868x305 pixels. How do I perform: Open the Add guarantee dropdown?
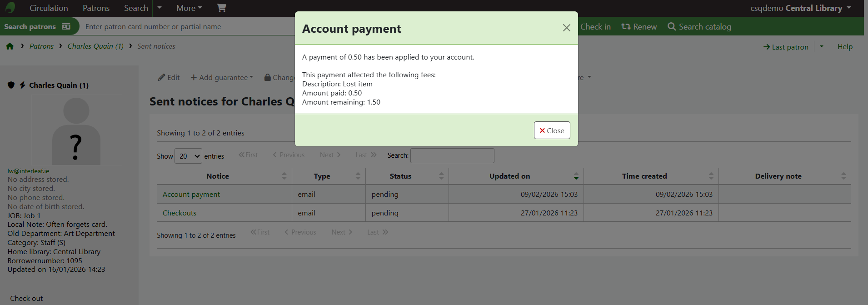pyautogui.click(x=222, y=77)
